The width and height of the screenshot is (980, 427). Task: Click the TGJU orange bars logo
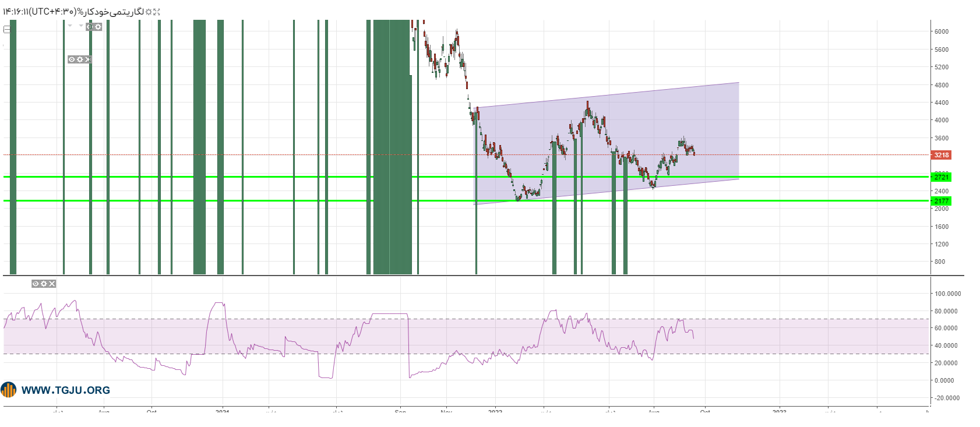pos(9,390)
